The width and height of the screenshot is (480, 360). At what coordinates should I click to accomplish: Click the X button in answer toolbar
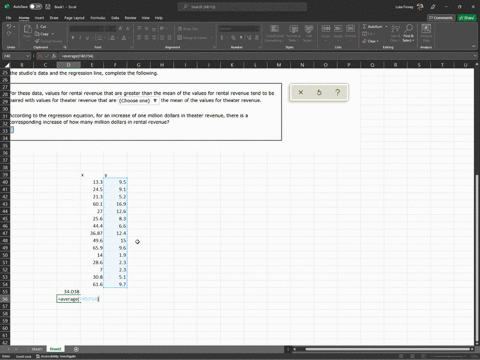click(x=301, y=92)
